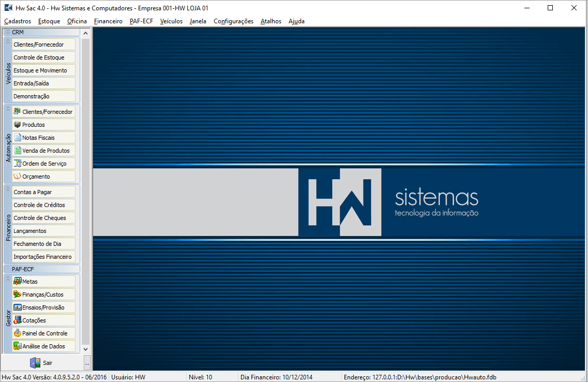Click status bar text 'Usuário: HW'
This screenshot has width=588, height=382.
coord(128,377)
